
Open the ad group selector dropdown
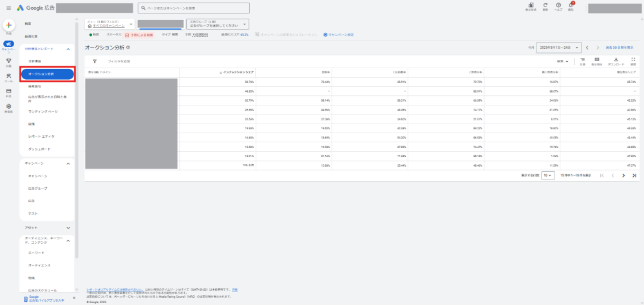tap(218, 24)
